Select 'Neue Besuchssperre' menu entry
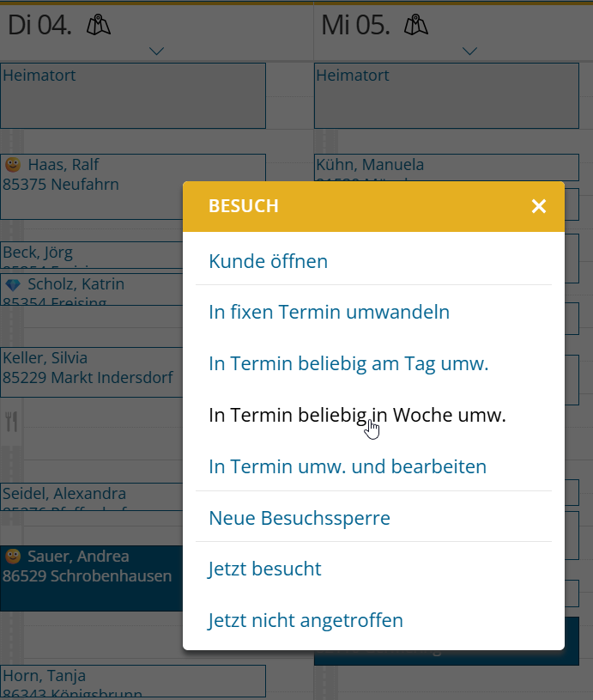Image resolution: width=593 pixels, height=700 pixels. point(300,518)
